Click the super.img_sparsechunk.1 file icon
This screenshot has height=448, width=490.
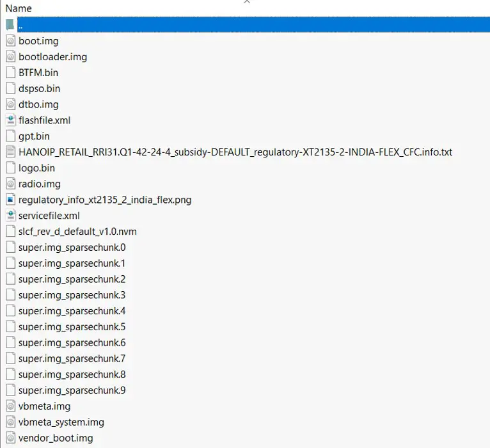11,263
